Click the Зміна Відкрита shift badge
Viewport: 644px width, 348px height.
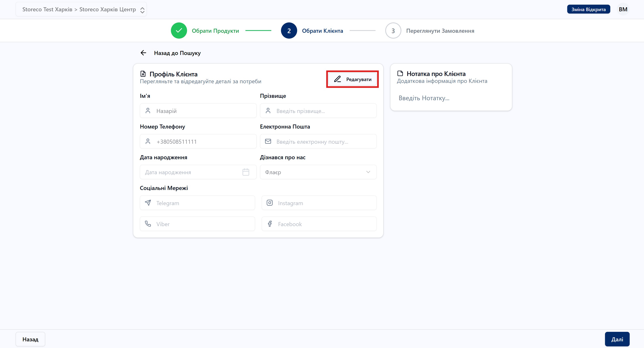pos(588,9)
